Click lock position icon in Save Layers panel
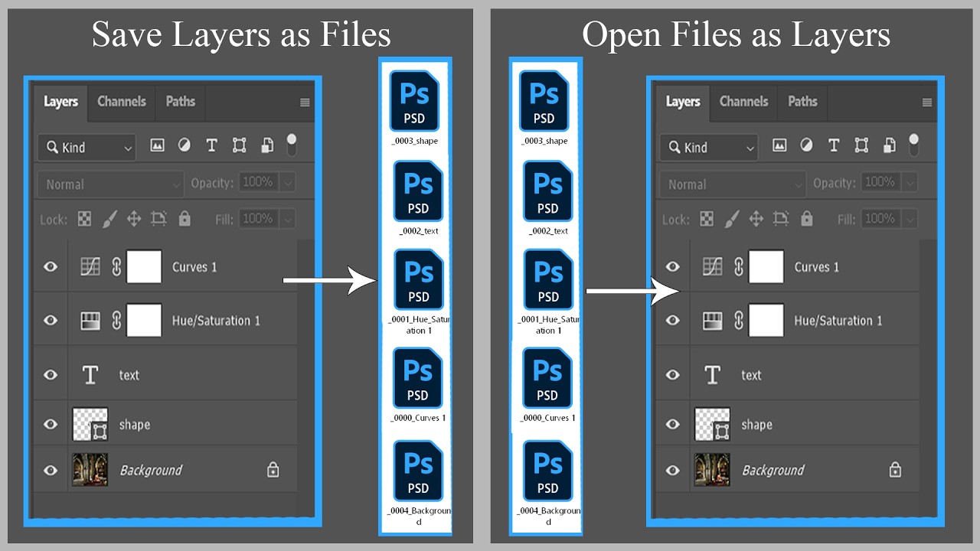 coord(134,220)
